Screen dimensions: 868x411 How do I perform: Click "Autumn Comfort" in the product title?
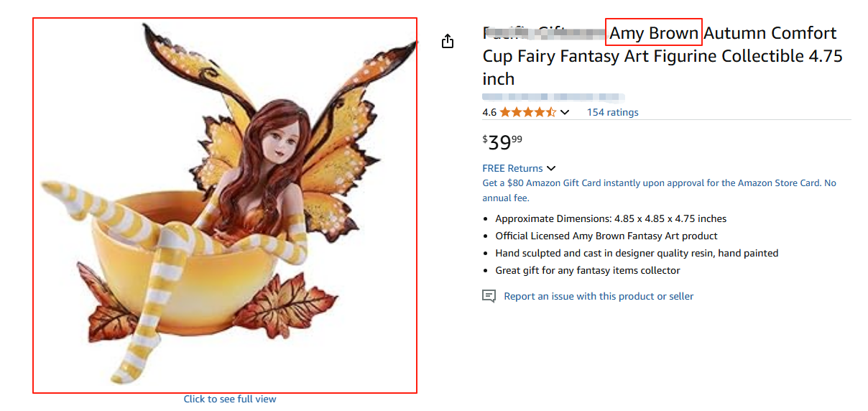pyautogui.click(x=770, y=33)
